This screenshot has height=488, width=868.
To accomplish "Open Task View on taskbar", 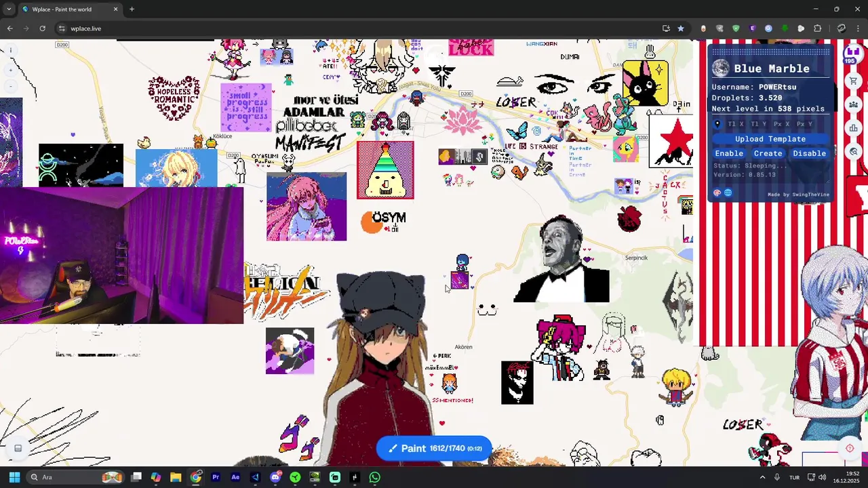I will tap(136, 477).
